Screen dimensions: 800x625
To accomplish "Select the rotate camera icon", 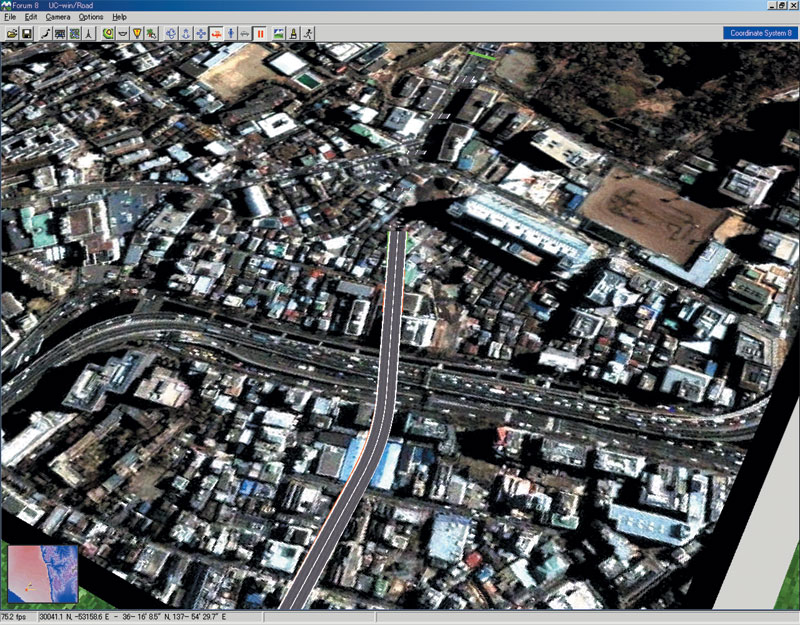I will (171, 34).
